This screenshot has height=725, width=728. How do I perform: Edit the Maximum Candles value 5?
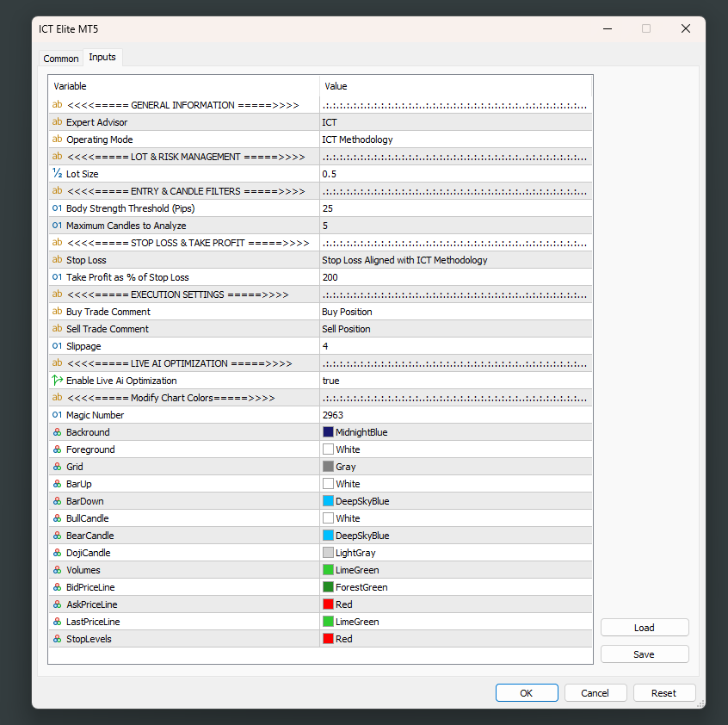point(456,226)
